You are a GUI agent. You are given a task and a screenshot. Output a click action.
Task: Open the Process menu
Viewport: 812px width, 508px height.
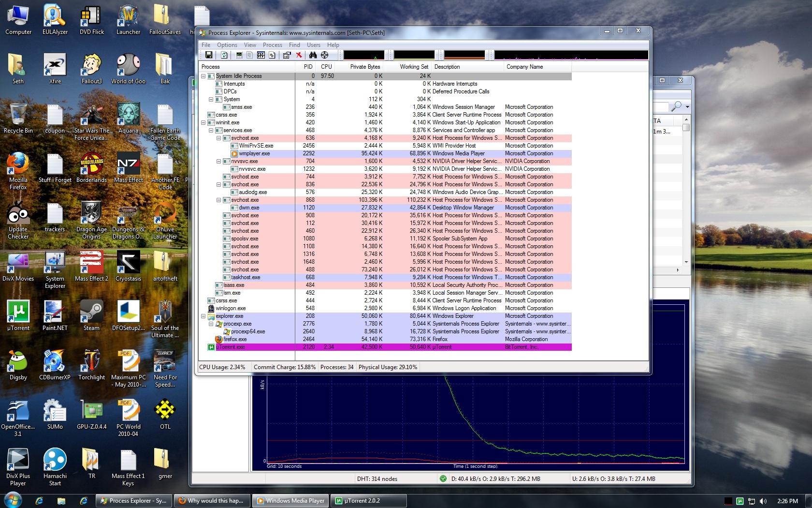point(273,45)
